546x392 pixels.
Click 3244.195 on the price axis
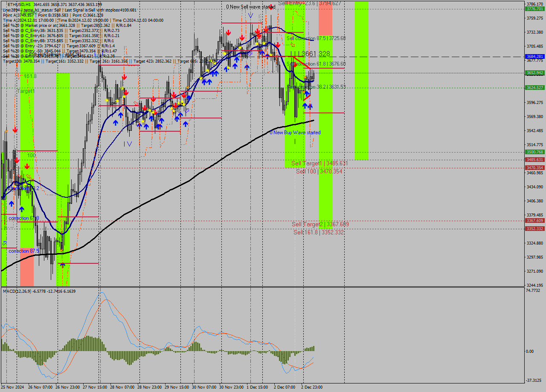pyautogui.click(x=535, y=285)
